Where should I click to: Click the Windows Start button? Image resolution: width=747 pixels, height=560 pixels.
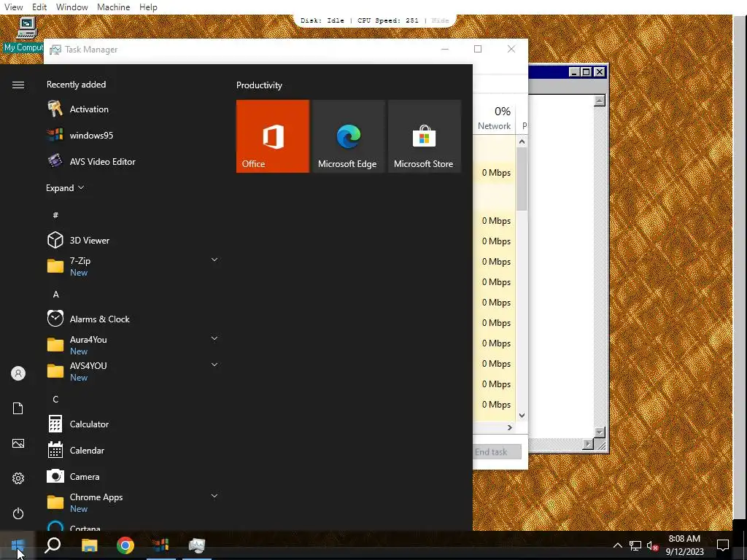[18, 545]
